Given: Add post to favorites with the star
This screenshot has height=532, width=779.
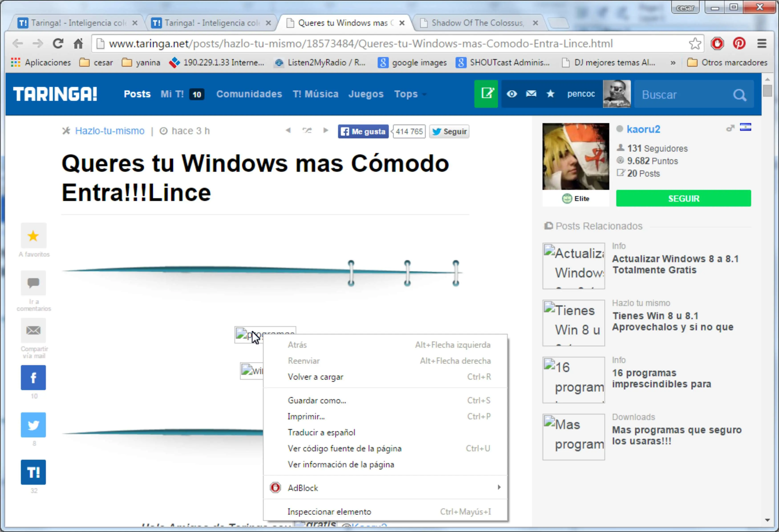Looking at the screenshot, I should tap(33, 236).
